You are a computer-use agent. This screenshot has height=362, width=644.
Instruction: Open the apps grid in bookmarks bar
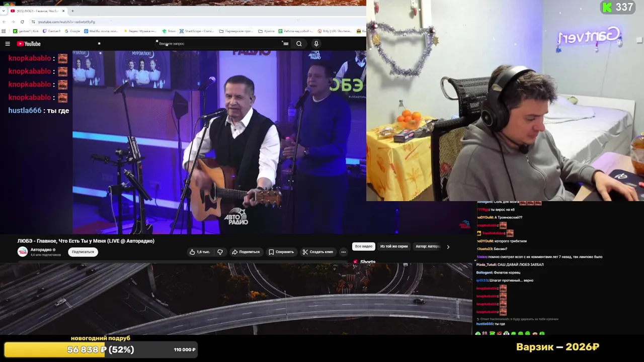[x=4, y=31]
